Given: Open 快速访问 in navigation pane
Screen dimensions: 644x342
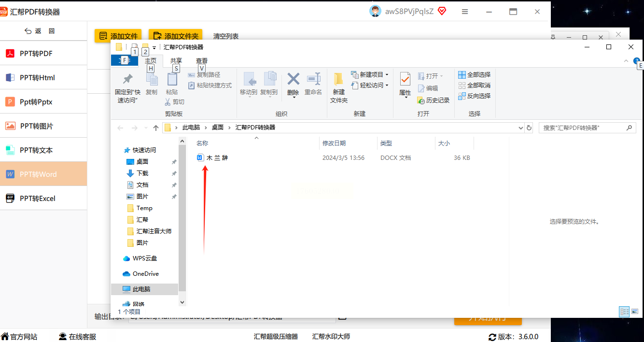Looking at the screenshot, I should point(144,150).
